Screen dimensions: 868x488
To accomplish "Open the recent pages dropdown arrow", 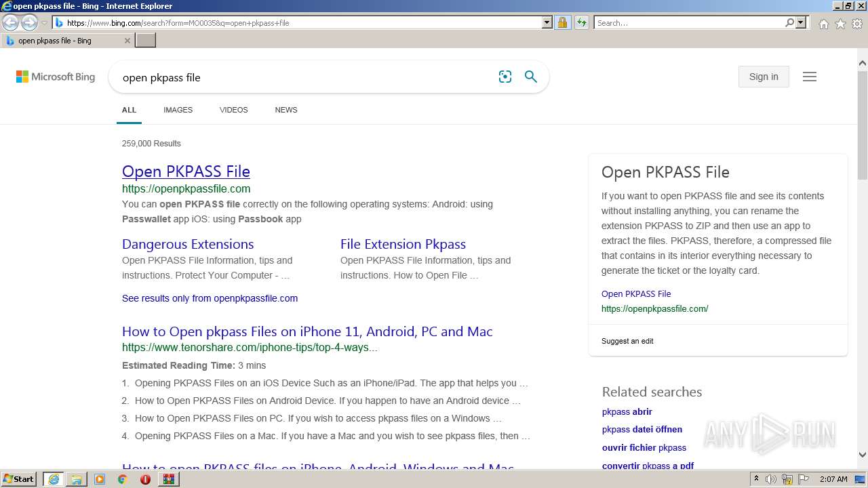I will pos(44,23).
